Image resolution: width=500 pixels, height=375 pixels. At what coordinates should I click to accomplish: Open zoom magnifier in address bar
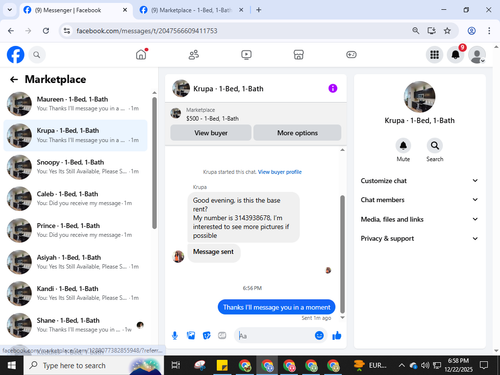point(415,31)
